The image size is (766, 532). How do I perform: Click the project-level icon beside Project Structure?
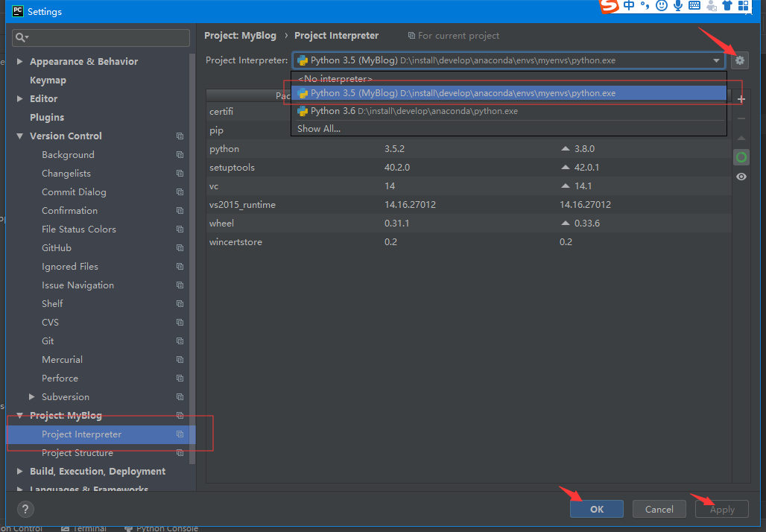pos(180,452)
